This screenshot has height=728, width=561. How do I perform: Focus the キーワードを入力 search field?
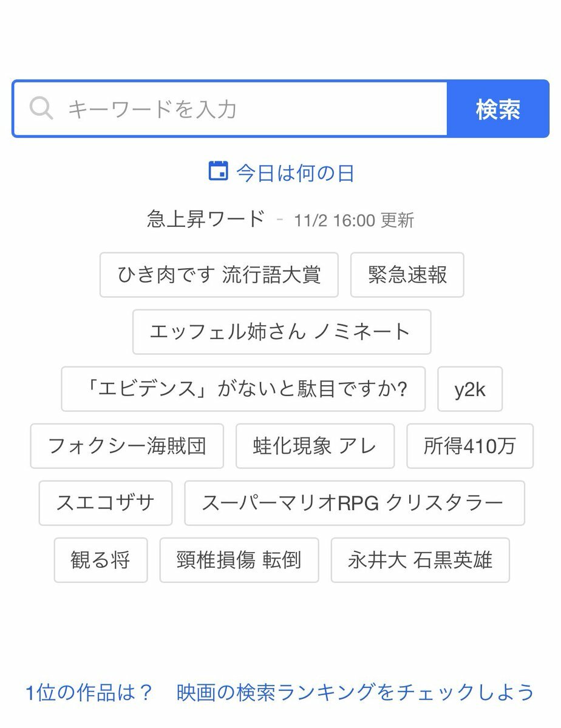(x=230, y=109)
